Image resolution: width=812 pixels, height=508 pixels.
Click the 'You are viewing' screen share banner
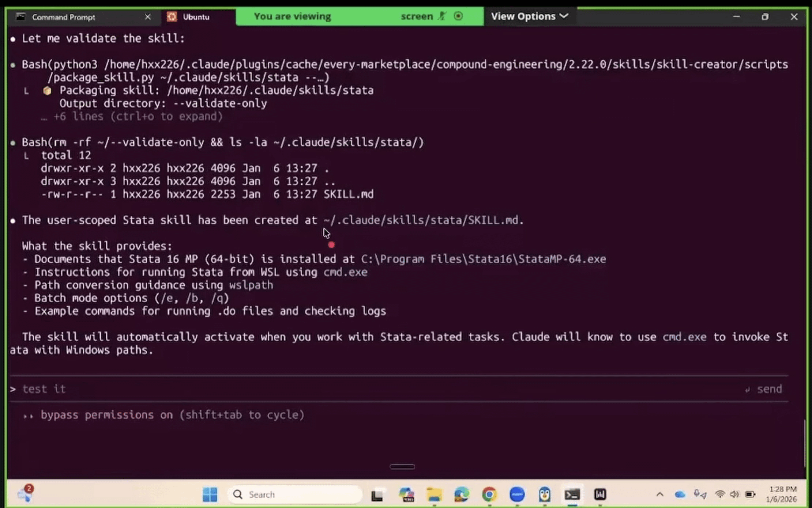(x=360, y=16)
